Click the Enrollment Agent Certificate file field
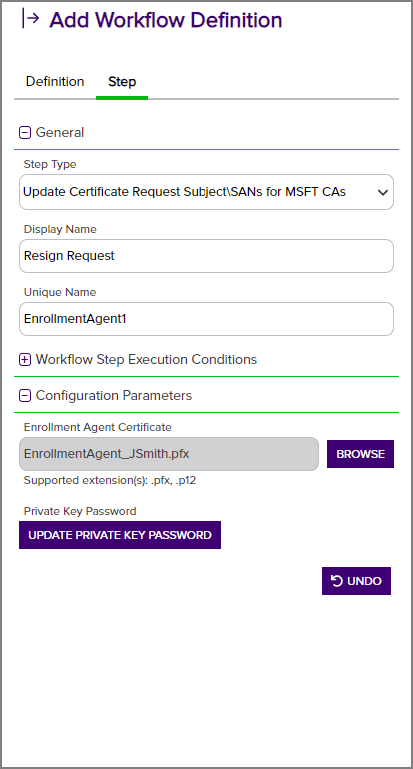This screenshot has width=413, height=769. 169,454
